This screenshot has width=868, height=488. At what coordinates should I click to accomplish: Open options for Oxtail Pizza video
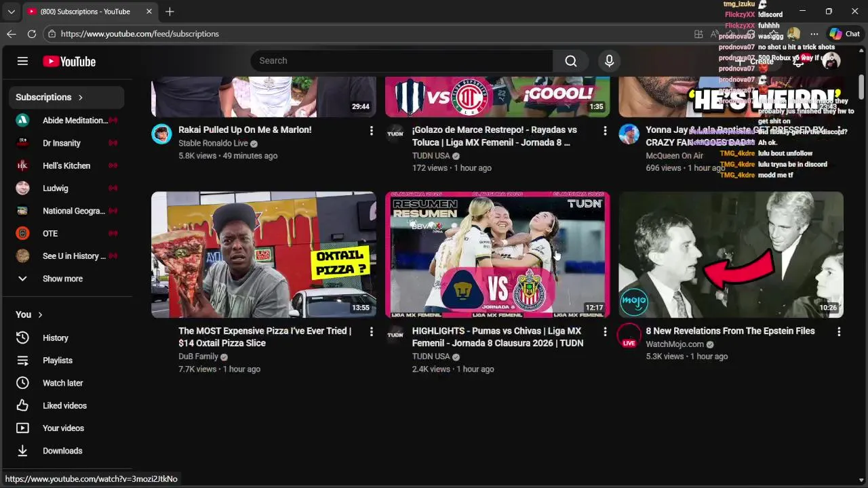tap(371, 331)
